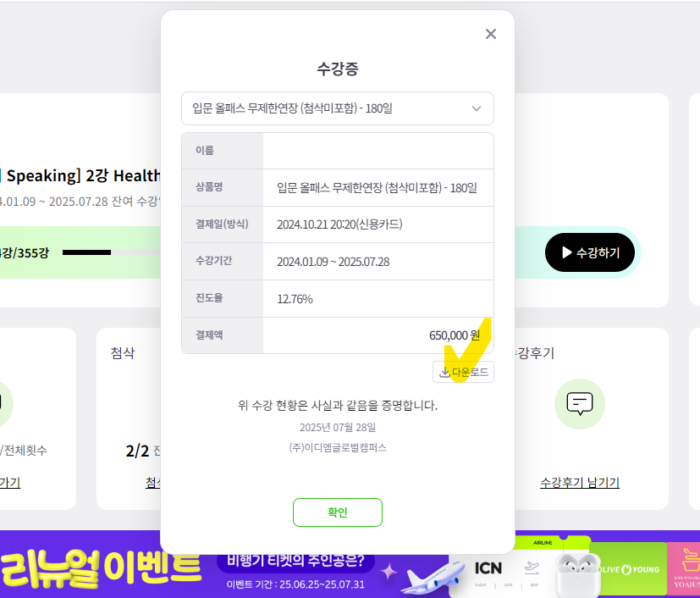The height and width of the screenshot is (598, 700).
Task: Click the AirPods image in banner
Action: click(x=577, y=575)
